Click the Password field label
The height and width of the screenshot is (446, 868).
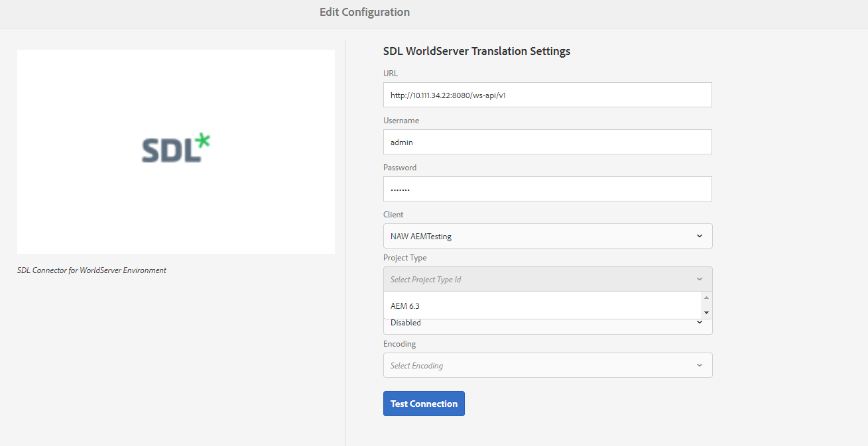tap(400, 168)
